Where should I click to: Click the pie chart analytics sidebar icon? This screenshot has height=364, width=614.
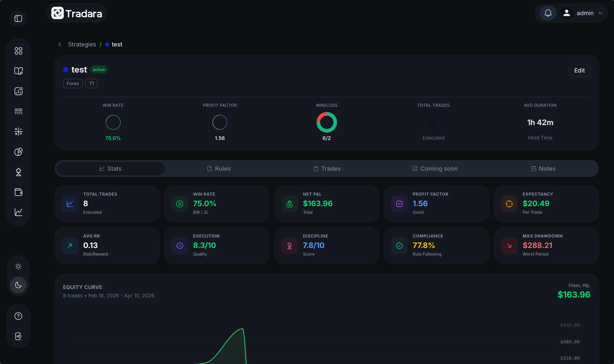(x=19, y=152)
